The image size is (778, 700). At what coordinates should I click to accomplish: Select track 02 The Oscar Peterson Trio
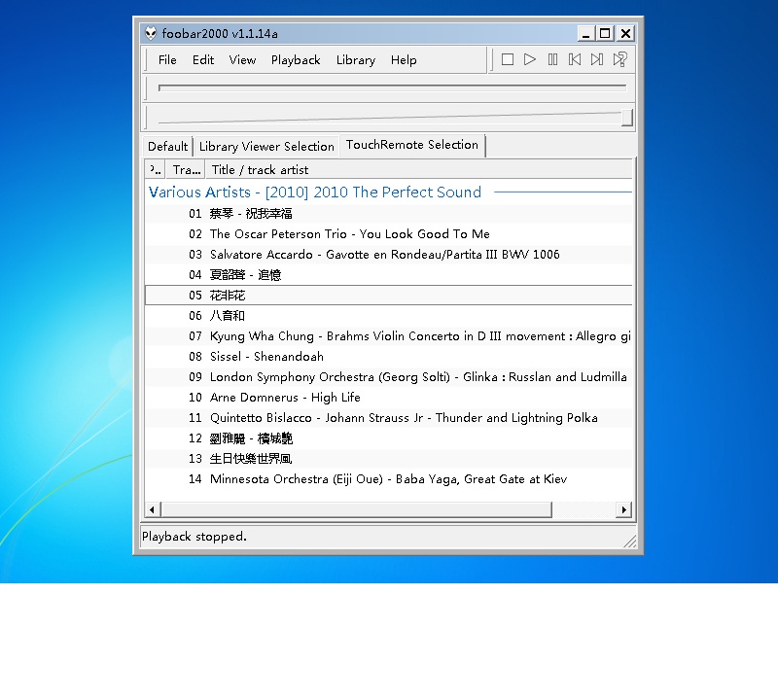pos(388,234)
